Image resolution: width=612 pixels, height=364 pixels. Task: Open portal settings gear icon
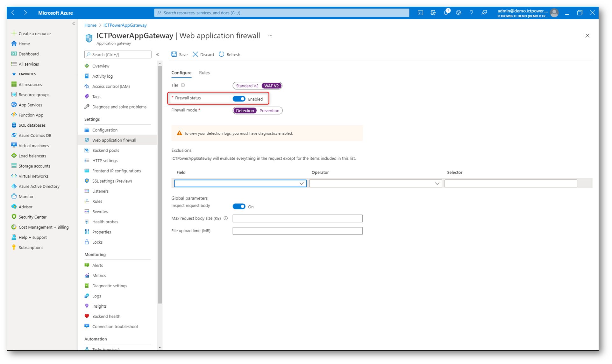(459, 13)
